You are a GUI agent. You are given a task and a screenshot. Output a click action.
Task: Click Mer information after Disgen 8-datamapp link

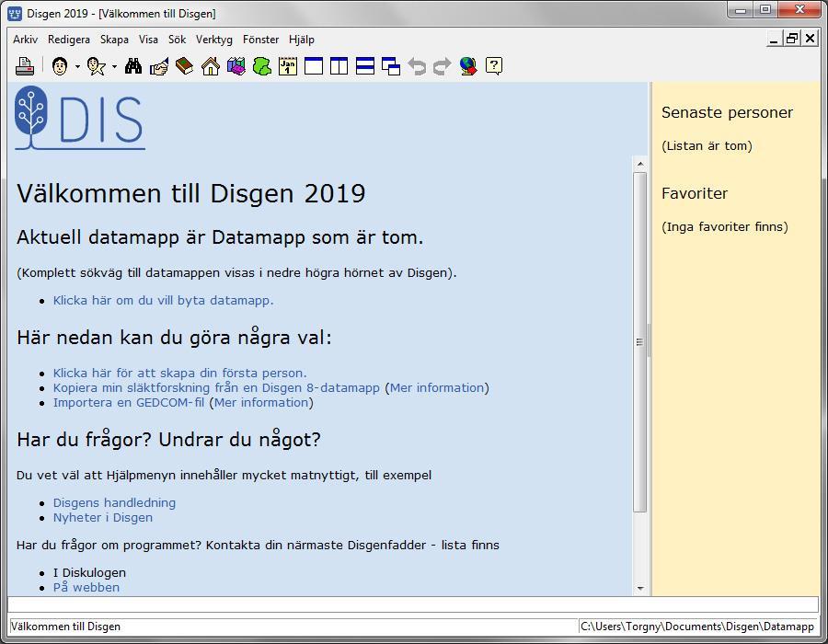(x=437, y=388)
